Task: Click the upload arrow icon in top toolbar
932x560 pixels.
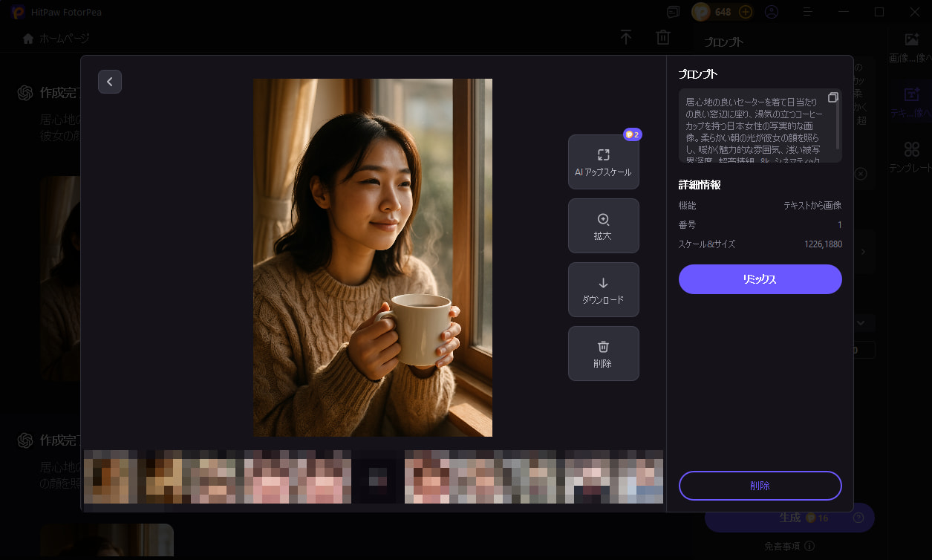Action: coord(626,38)
